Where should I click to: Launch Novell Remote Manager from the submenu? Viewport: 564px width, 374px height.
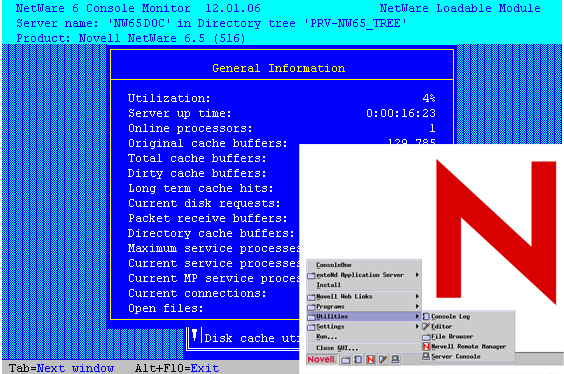[468, 347]
